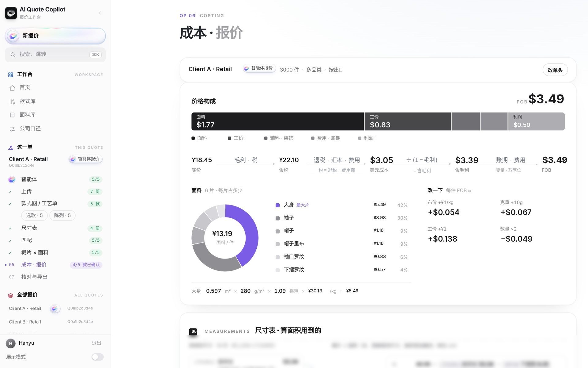588x368 pixels.
Task: Select 成本 · 报价 step 06
Action: [55, 265]
